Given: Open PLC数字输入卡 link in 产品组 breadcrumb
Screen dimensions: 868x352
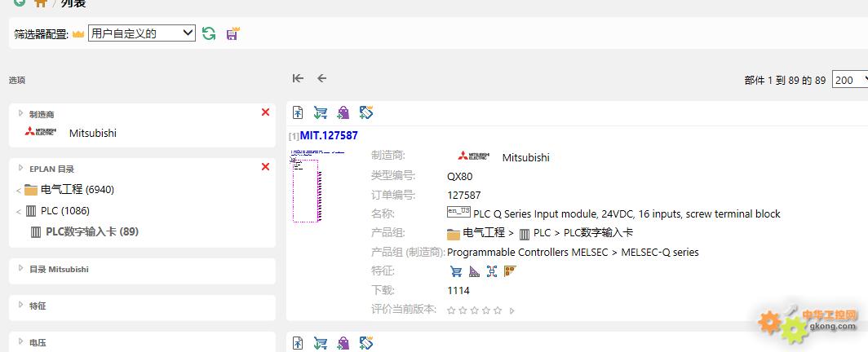Looking at the screenshot, I should pyautogui.click(x=598, y=233).
